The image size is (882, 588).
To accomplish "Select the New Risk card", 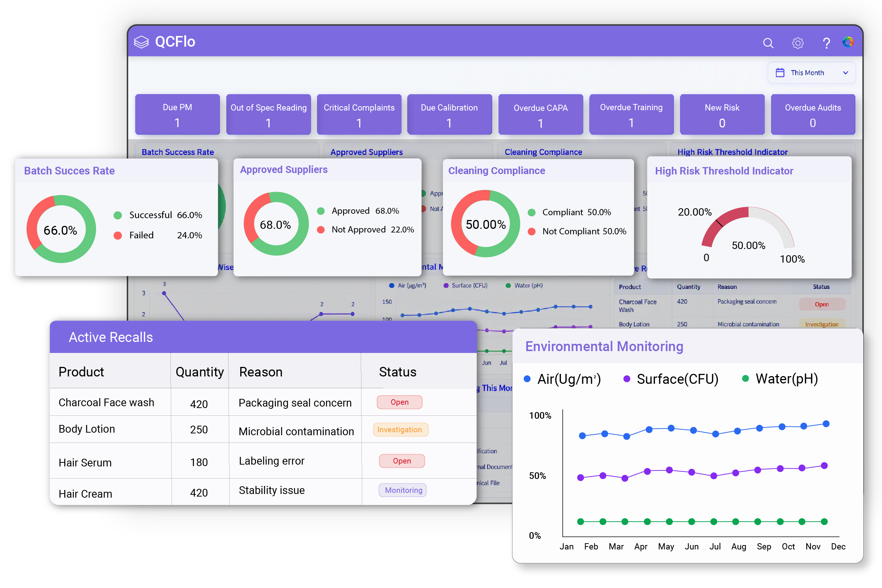I will (722, 114).
